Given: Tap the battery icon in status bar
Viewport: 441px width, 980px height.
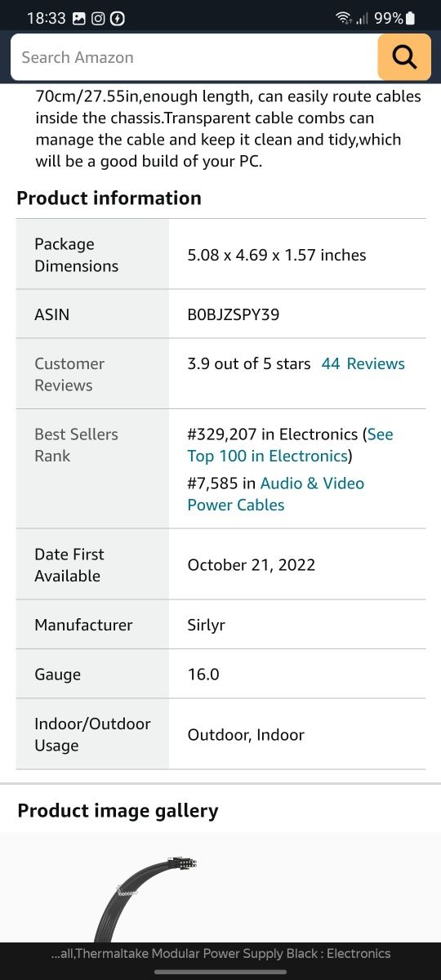Looking at the screenshot, I should click(410, 17).
